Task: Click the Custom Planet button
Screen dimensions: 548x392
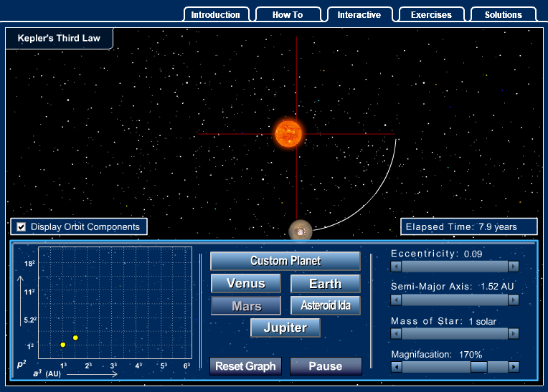Action: (285, 261)
